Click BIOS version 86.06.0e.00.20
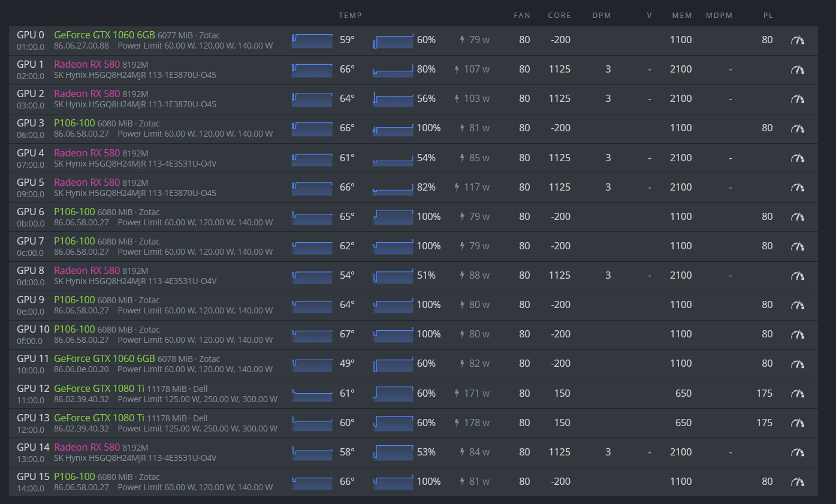Image resolution: width=836 pixels, height=504 pixels. pos(82,370)
